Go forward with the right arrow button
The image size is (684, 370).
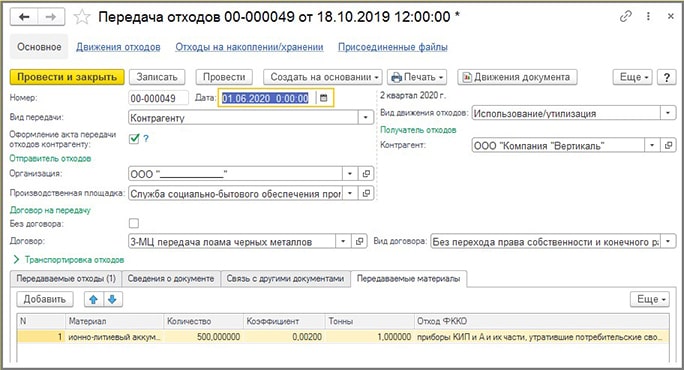51,17
